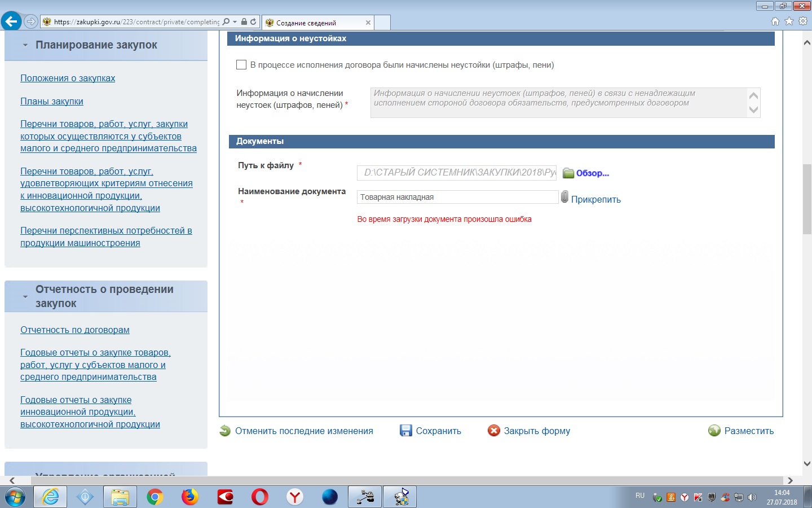Viewport: 812px width, 508px height.
Task: Click the Разместить globe icon
Action: tap(714, 431)
